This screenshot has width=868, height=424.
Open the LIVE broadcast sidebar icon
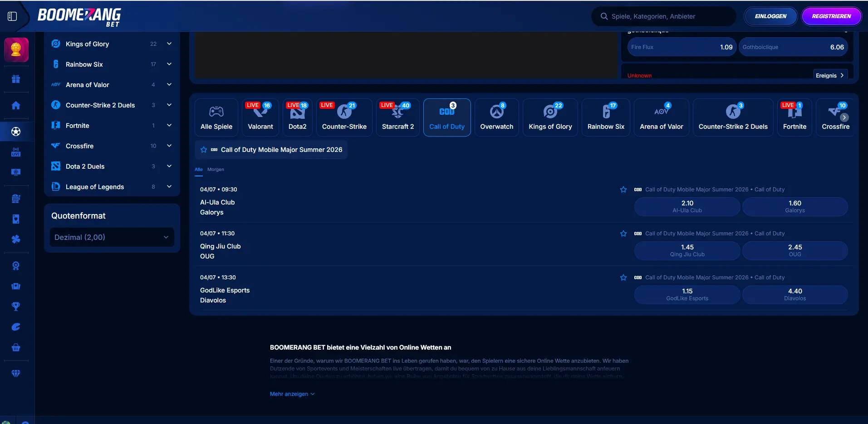[16, 151]
